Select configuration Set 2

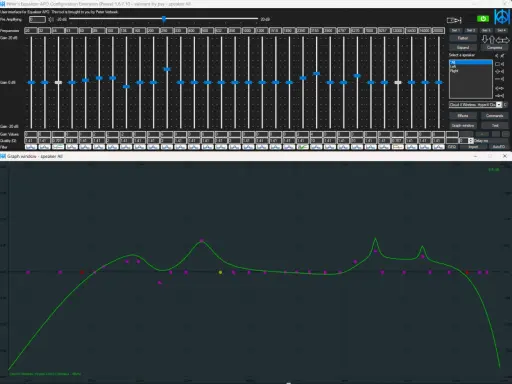[470, 30]
